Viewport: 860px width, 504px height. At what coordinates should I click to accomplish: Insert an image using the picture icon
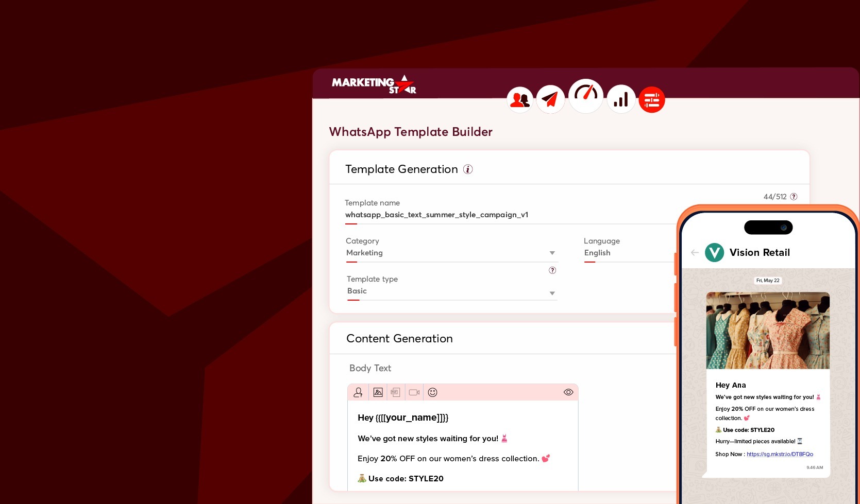click(378, 392)
